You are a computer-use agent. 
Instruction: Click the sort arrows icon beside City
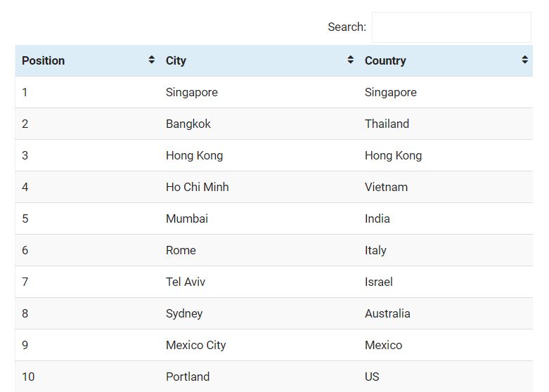pos(350,60)
